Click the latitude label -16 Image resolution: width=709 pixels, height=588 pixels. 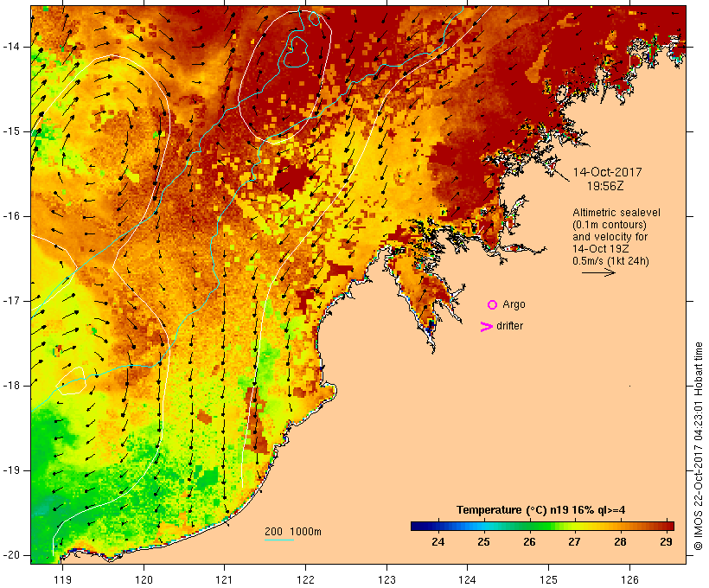(x=11, y=216)
